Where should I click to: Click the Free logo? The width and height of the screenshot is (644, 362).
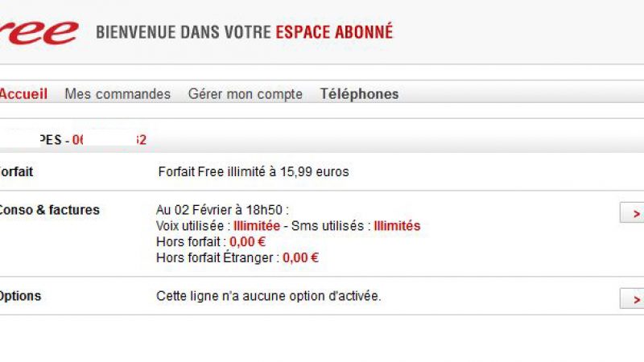tap(40, 32)
